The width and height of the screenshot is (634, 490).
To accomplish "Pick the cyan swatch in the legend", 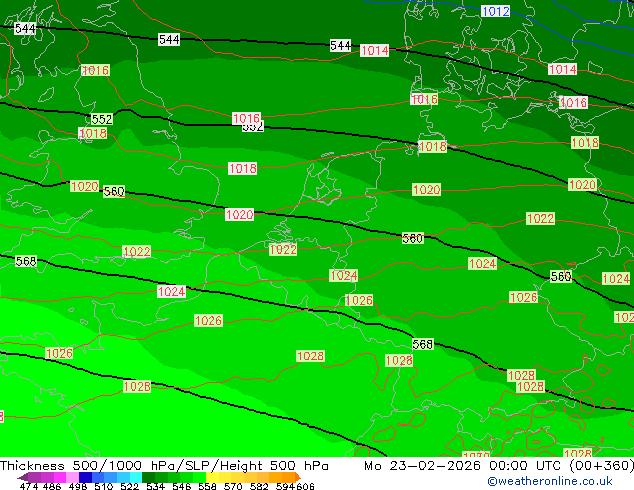I will (136, 477).
